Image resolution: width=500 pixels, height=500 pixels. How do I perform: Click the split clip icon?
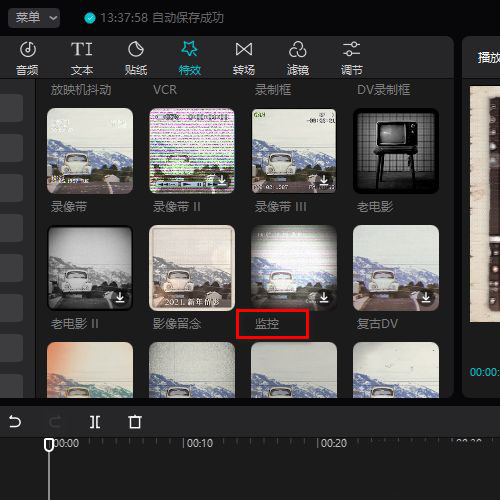pos(95,422)
